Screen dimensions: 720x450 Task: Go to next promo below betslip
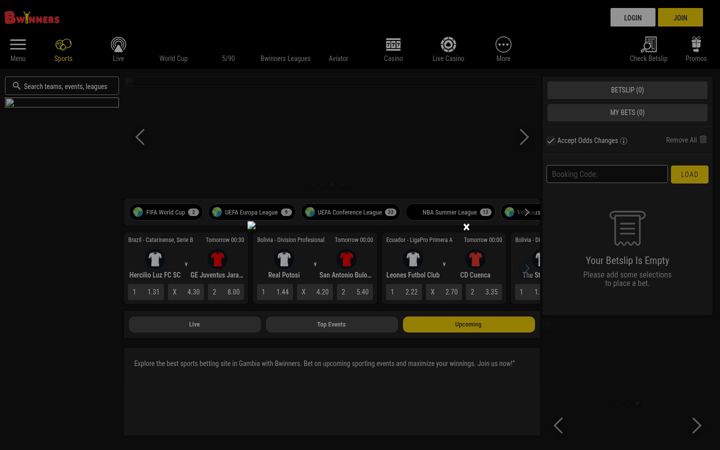click(x=697, y=426)
